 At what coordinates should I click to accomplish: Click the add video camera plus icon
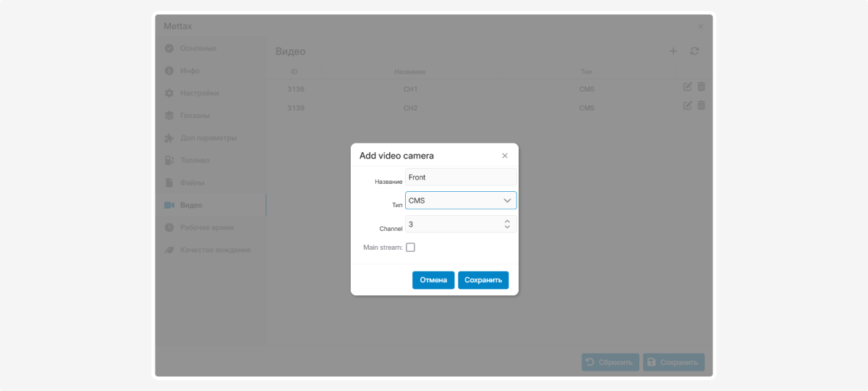[x=673, y=51]
